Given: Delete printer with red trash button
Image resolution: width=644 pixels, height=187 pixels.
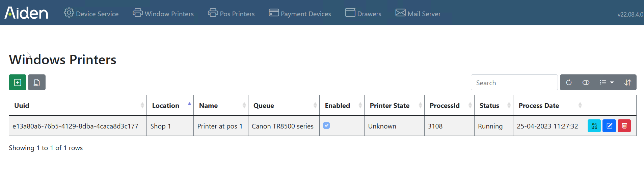Looking at the screenshot, I should [624, 126].
